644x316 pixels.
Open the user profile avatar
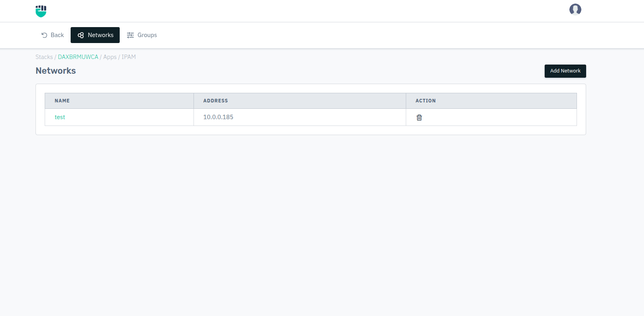pos(575,9)
